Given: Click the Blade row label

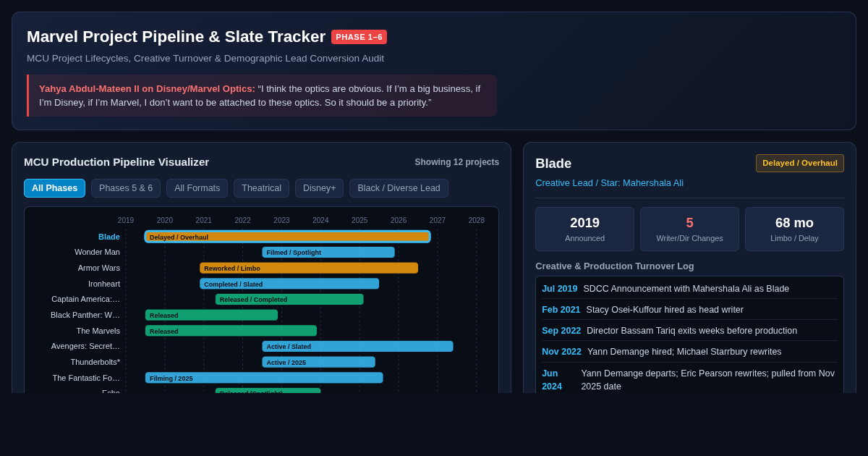Looking at the screenshot, I should (109, 237).
